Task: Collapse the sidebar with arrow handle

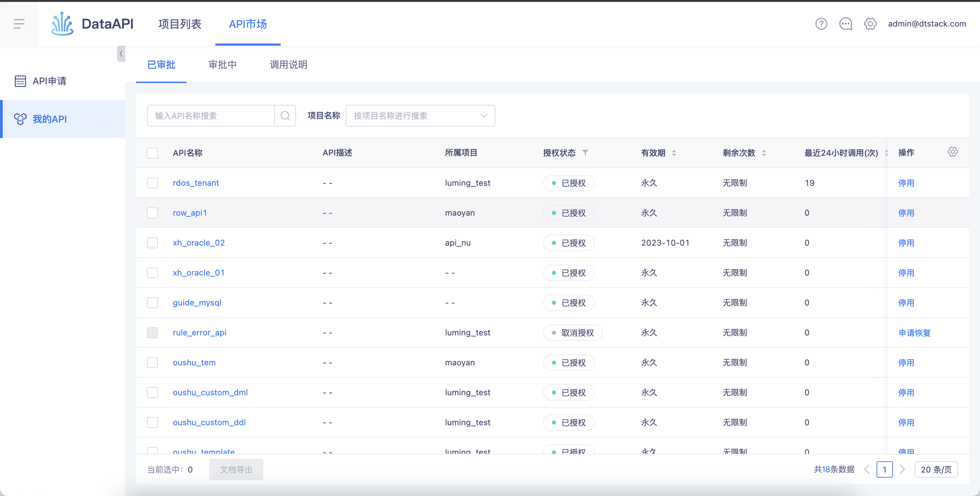Action: coord(121,54)
